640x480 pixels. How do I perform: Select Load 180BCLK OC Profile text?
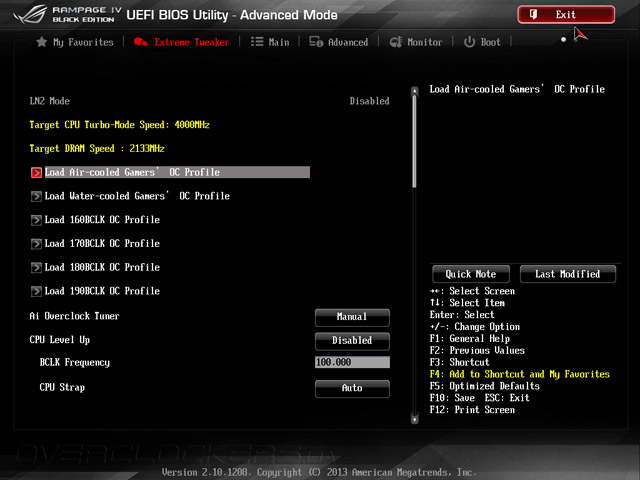point(102,267)
